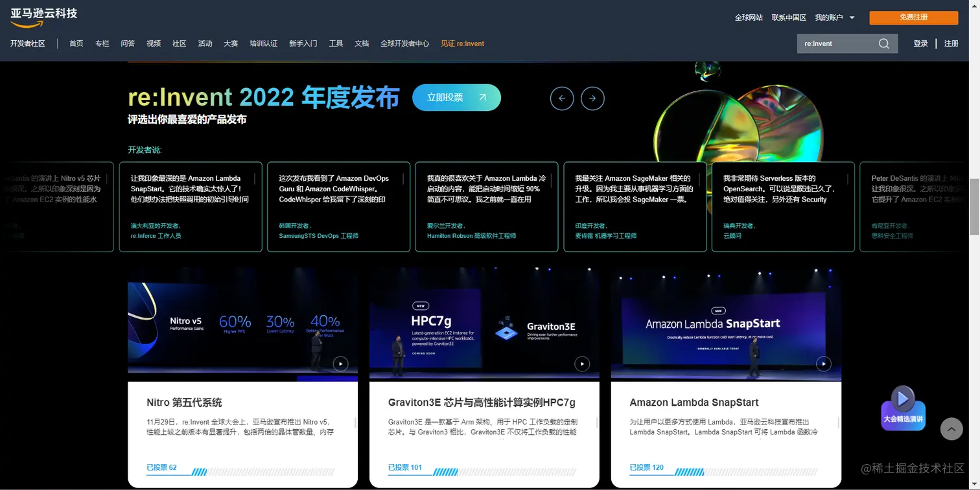Open 全球开发者中心 nav item
The width and height of the screenshot is (980, 490).
pyautogui.click(x=404, y=43)
